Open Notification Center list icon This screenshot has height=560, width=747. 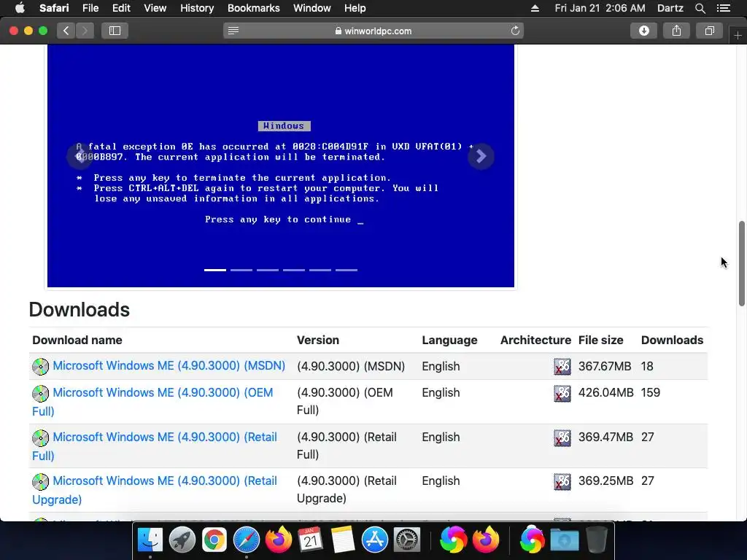tap(723, 8)
